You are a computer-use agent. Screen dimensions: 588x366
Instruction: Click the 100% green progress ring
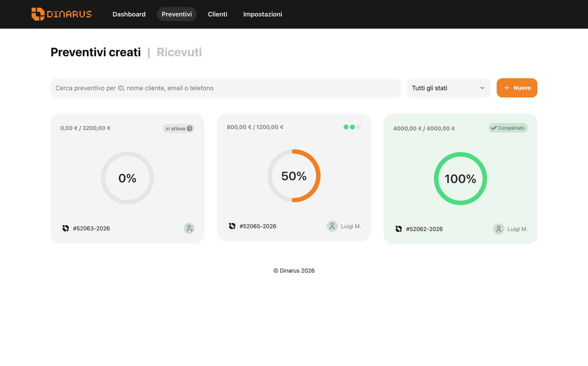(x=460, y=178)
